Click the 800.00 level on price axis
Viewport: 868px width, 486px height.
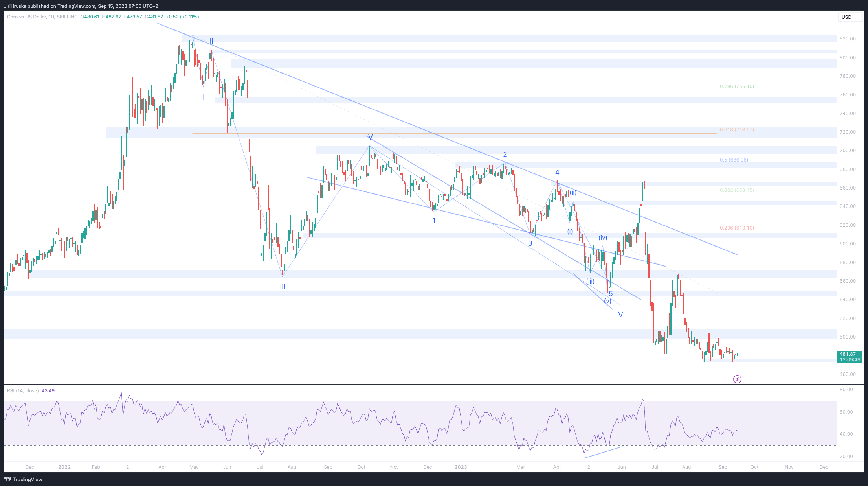click(x=848, y=58)
